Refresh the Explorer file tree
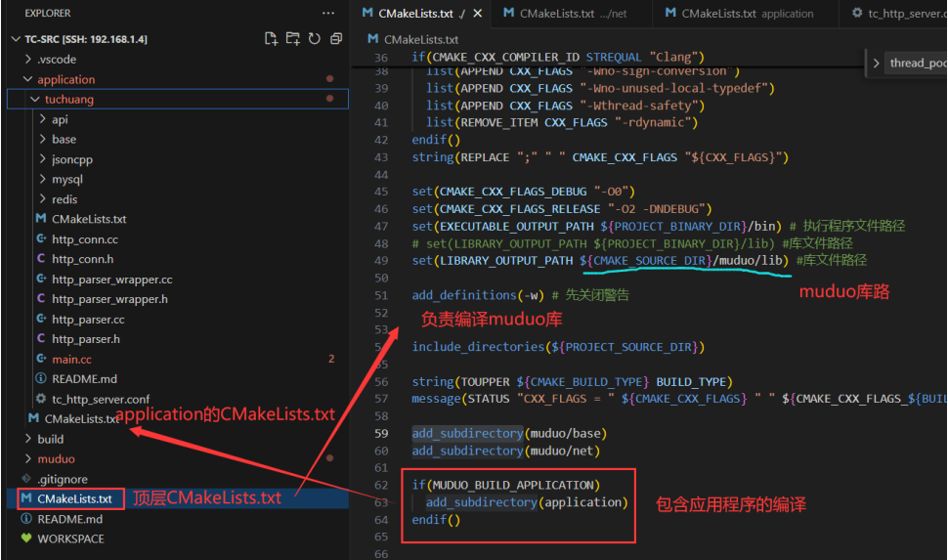Viewport: 948px width, 560px height. (x=315, y=39)
